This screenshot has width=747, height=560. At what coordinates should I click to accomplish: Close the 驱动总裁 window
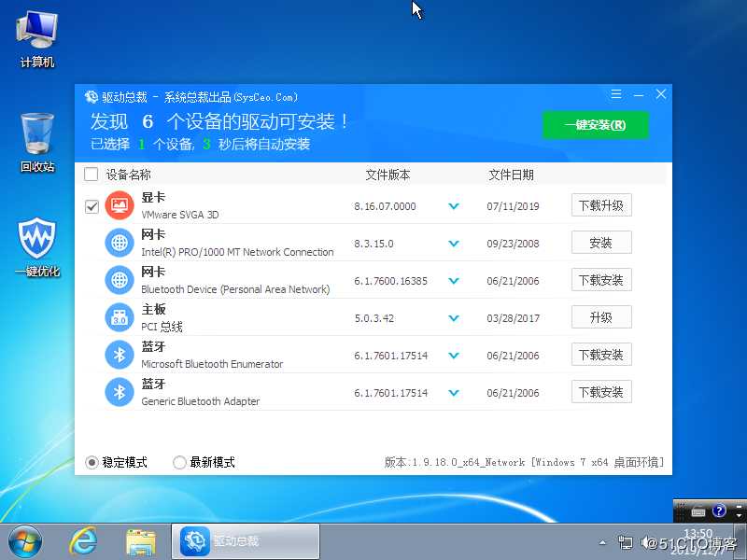661,94
